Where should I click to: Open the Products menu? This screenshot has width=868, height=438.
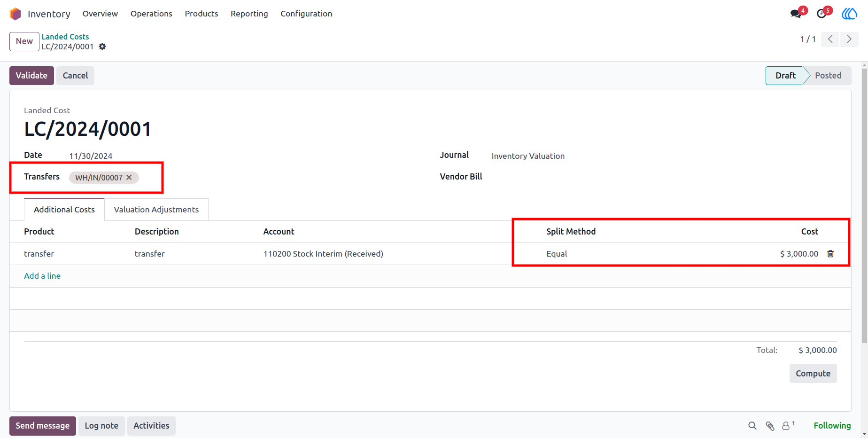tap(201, 14)
